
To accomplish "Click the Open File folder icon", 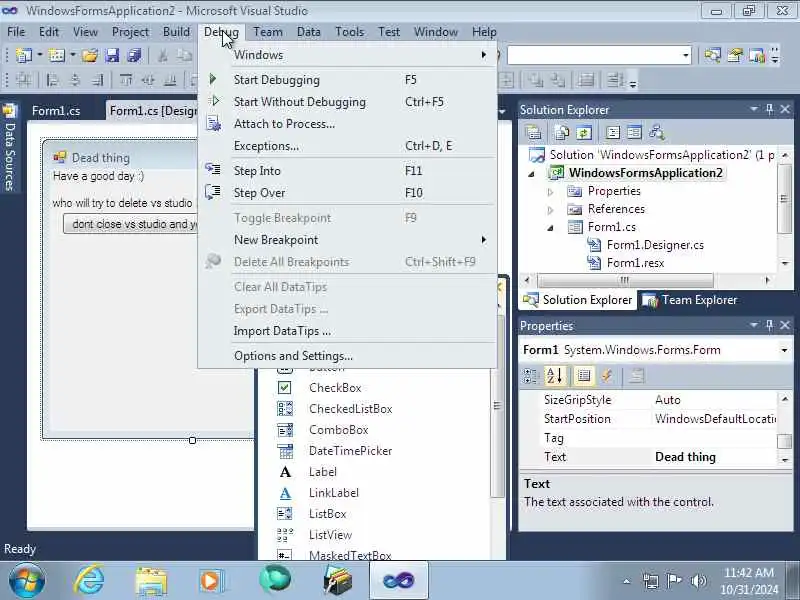I will [90, 55].
